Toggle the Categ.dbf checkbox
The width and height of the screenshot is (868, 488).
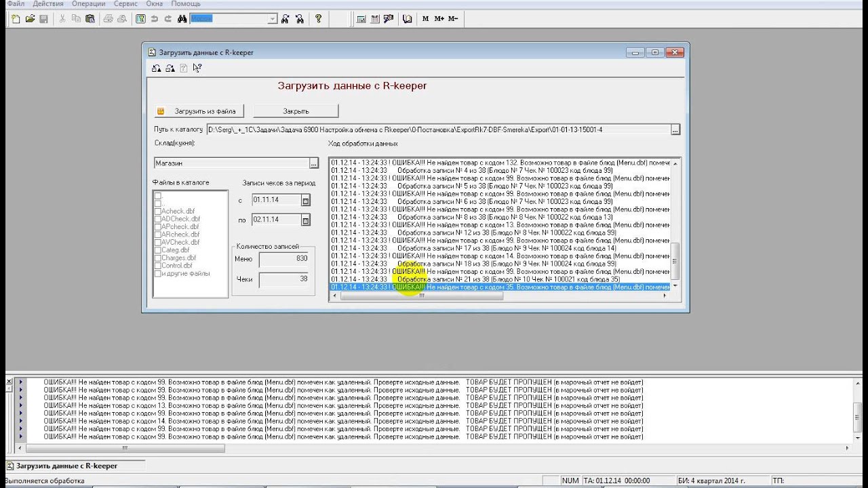point(158,250)
